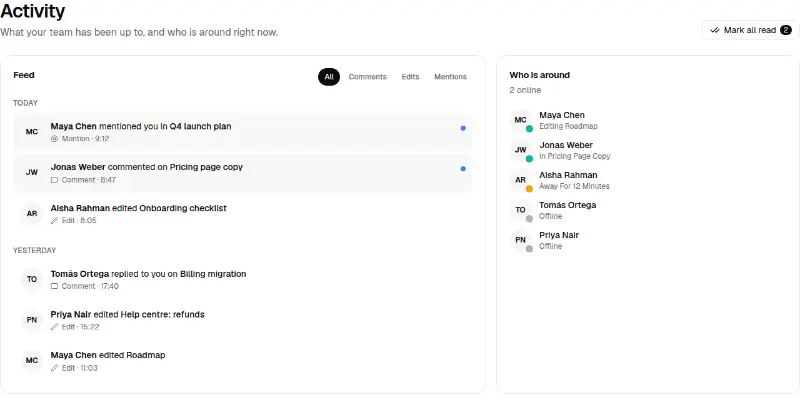
Task: Switch to the Mentions filter tab
Action: [450, 77]
